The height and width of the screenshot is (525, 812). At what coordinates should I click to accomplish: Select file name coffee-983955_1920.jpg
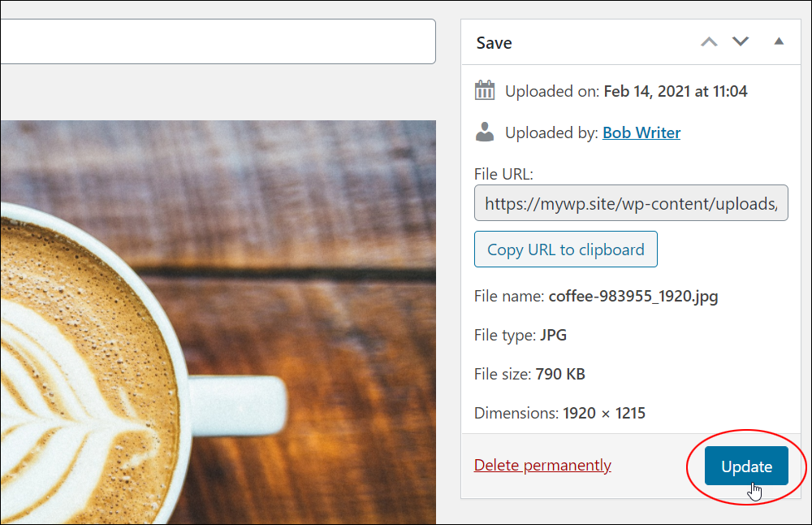click(x=633, y=297)
